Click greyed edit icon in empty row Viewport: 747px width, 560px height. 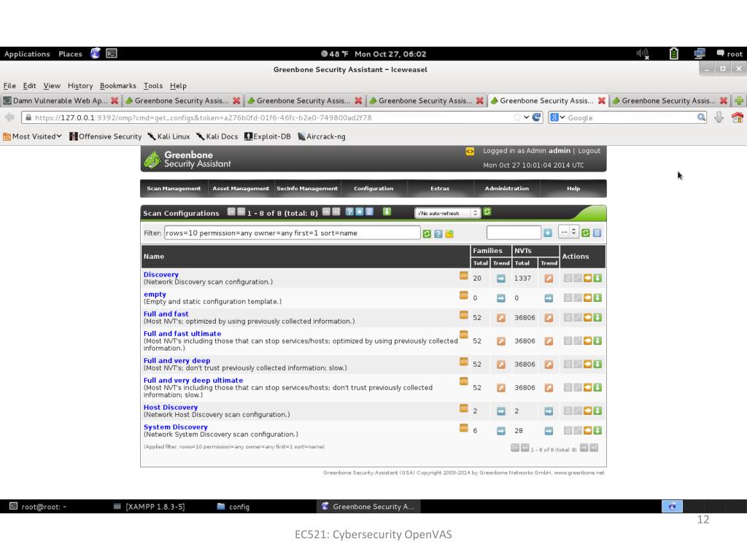(x=578, y=297)
